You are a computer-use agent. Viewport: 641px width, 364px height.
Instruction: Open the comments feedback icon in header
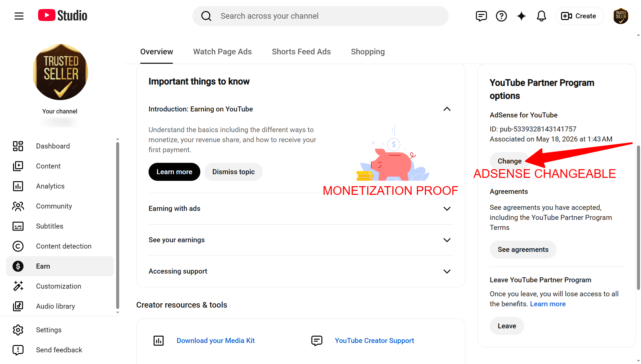[481, 16]
